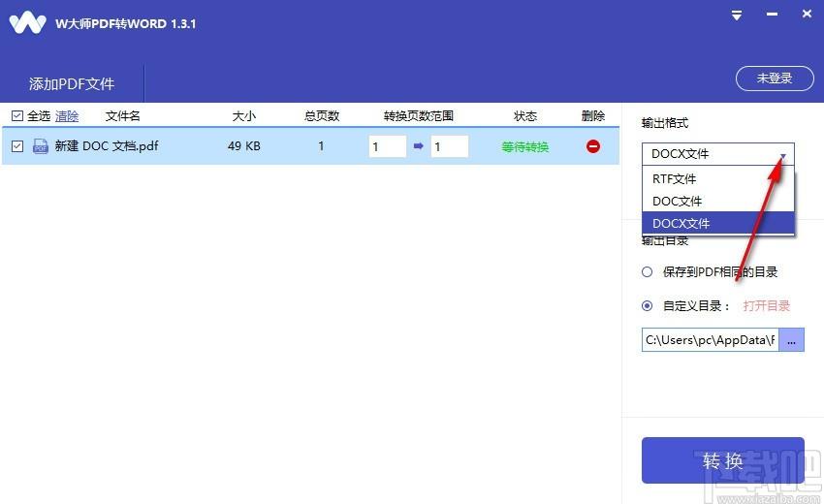Click the 转换页数范围 column header
The image size is (824, 504).
coord(419,115)
